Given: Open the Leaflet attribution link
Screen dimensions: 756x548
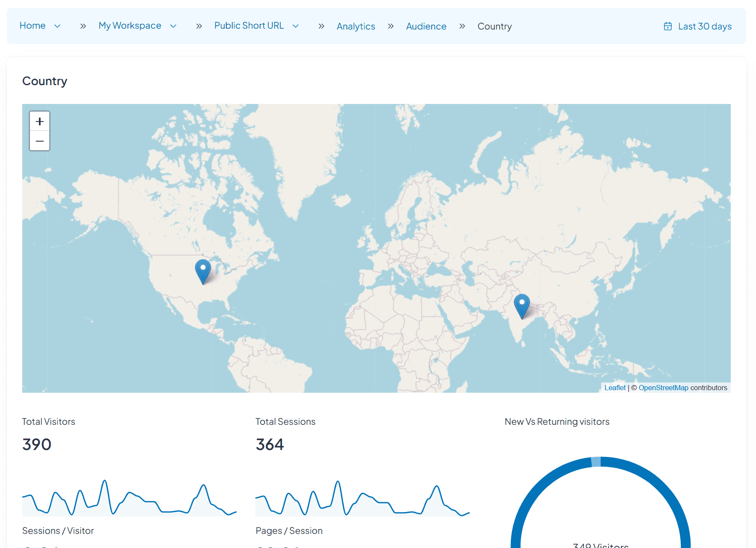Looking at the screenshot, I should (615, 388).
